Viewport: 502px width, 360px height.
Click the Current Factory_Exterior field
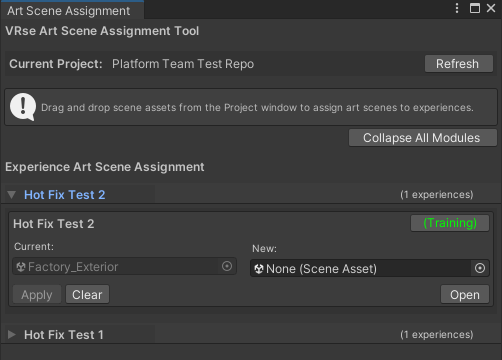click(x=125, y=266)
